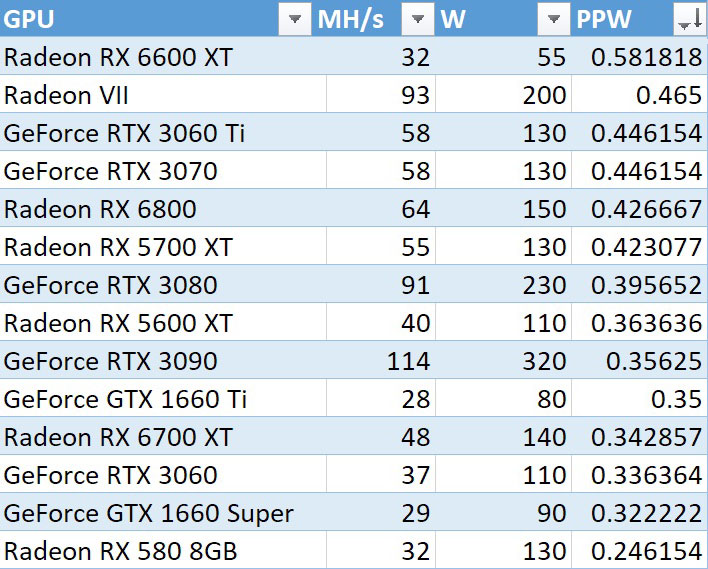Viewport: 708px width, 569px height.
Task: Click the GPU header cell
Action: [x=157, y=19]
